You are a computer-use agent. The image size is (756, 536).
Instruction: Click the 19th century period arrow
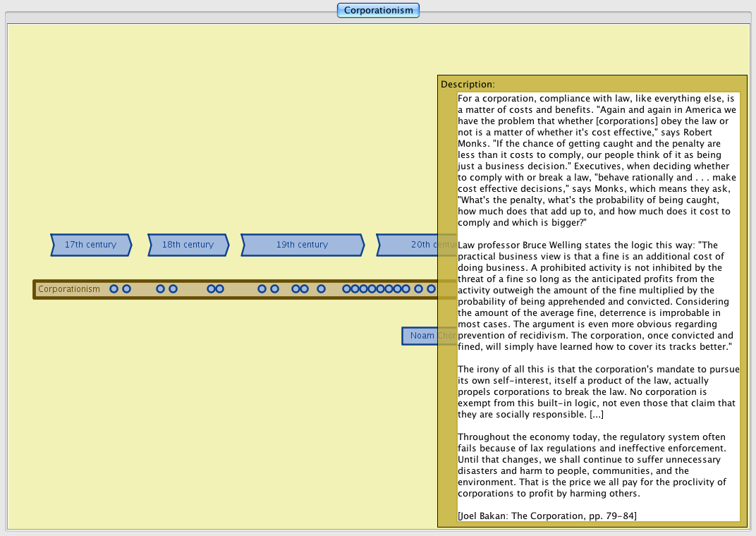pyautogui.click(x=302, y=245)
